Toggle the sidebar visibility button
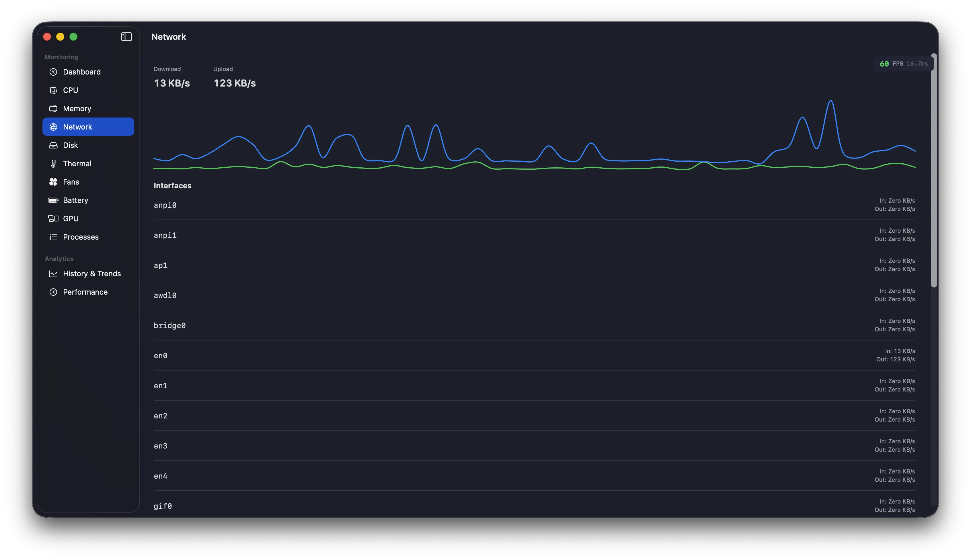This screenshot has height=560, width=971. pyautogui.click(x=126, y=36)
